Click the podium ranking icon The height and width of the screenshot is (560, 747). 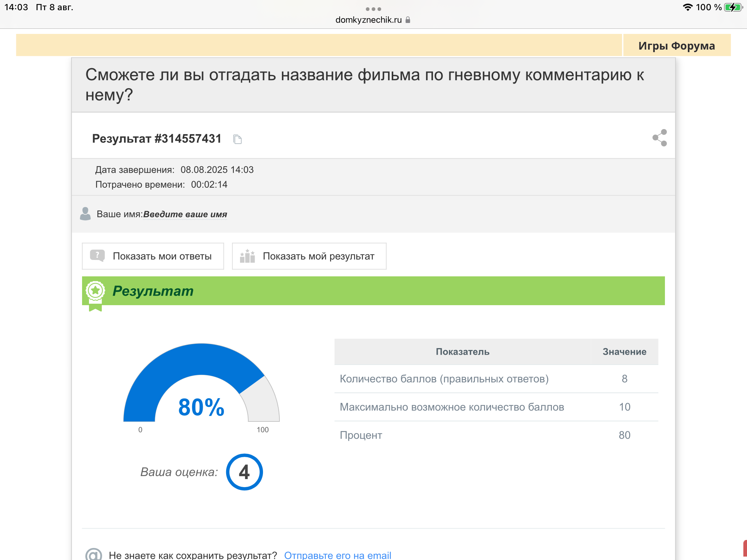pyautogui.click(x=247, y=256)
